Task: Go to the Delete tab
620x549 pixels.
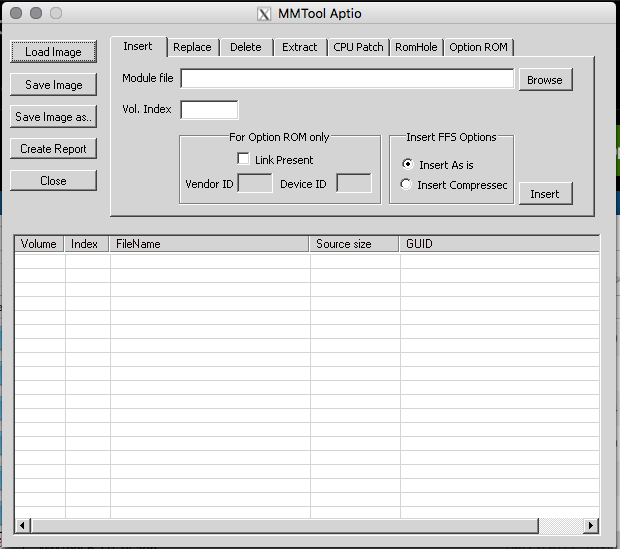Action: (246, 47)
